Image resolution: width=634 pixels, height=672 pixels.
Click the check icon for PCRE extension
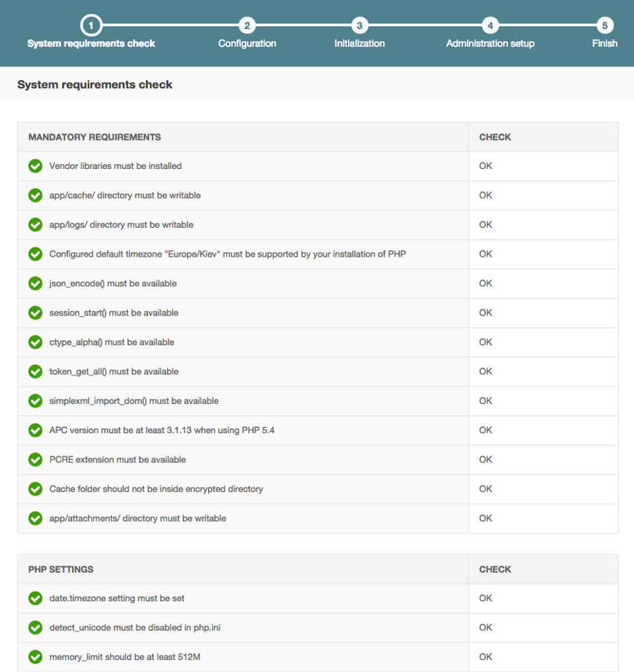click(36, 460)
